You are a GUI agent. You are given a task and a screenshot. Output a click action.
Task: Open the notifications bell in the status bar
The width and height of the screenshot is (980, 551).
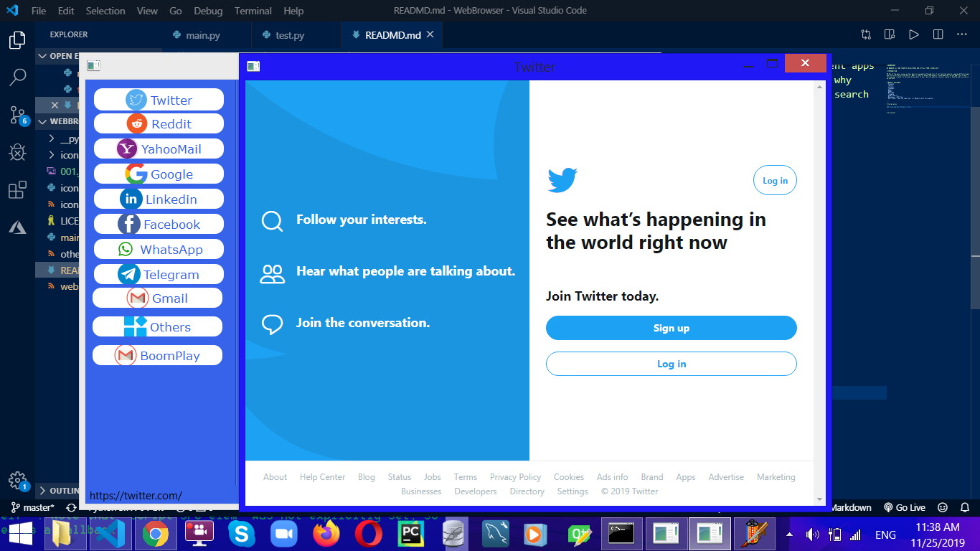coord(965,507)
